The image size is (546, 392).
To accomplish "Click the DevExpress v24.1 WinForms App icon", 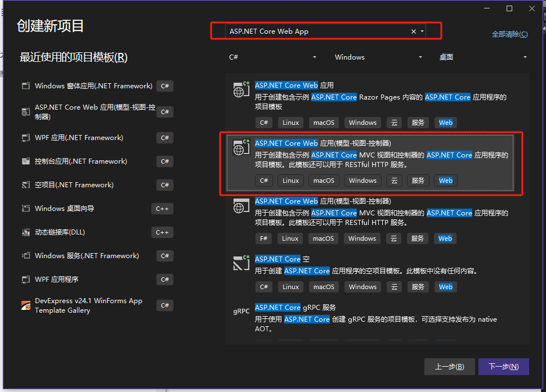I will [26, 305].
